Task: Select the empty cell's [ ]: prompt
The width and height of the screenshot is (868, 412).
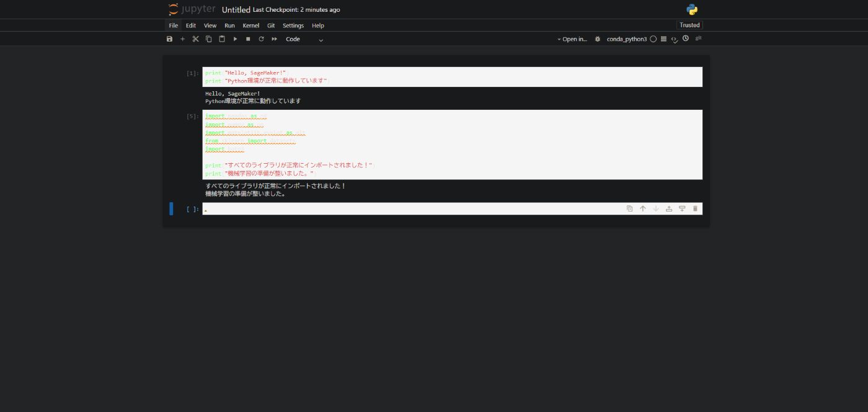Action: 193,209
